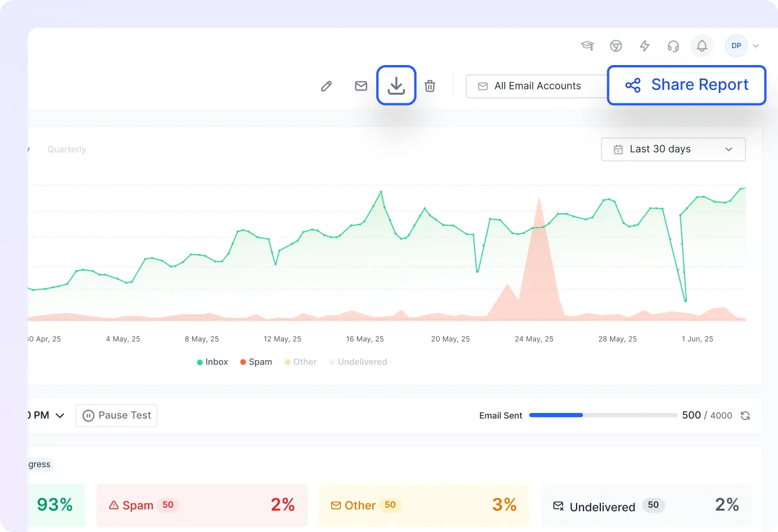
Task: Click the Chrome extension icon in the header
Action: [616, 46]
